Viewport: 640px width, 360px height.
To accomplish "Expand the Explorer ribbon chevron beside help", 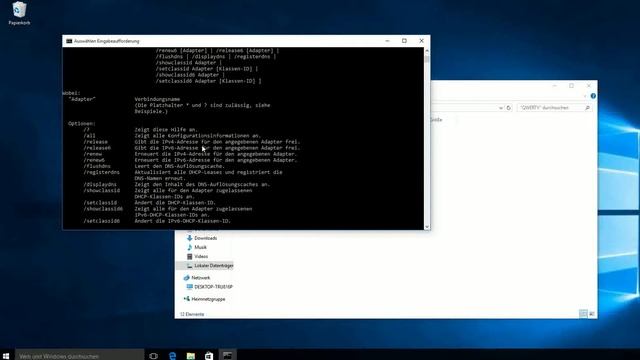I will pyautogui.click(x=585, y=96).
